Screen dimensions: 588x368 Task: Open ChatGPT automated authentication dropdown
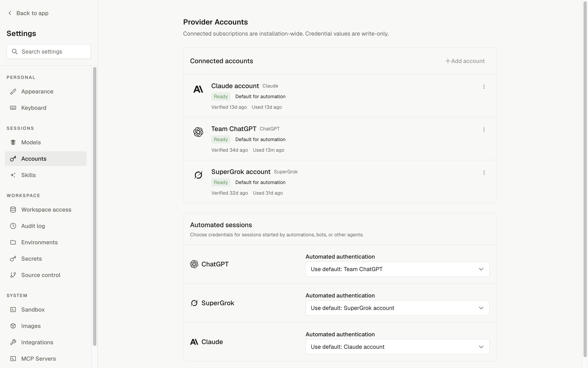(x=397, y=269)
